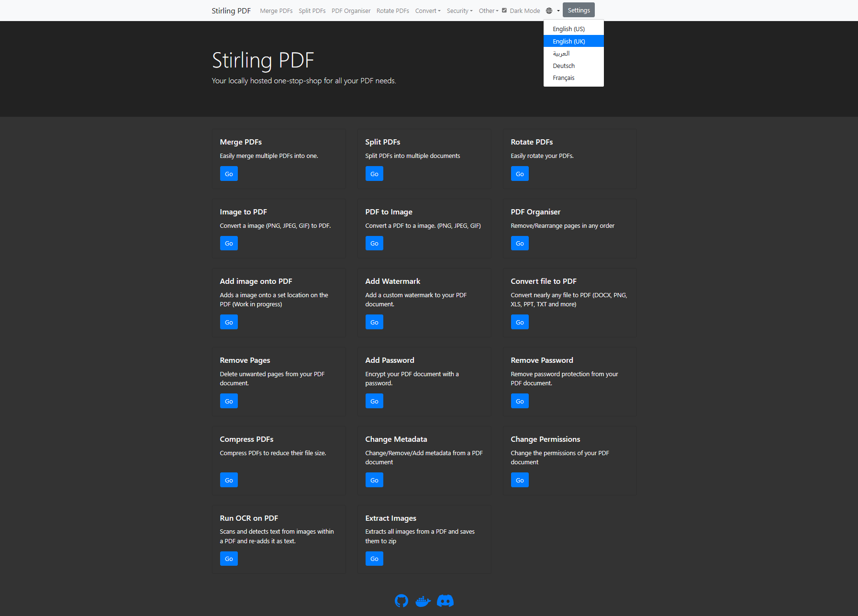Click the Stirling PDF brand link

(231, 11)
